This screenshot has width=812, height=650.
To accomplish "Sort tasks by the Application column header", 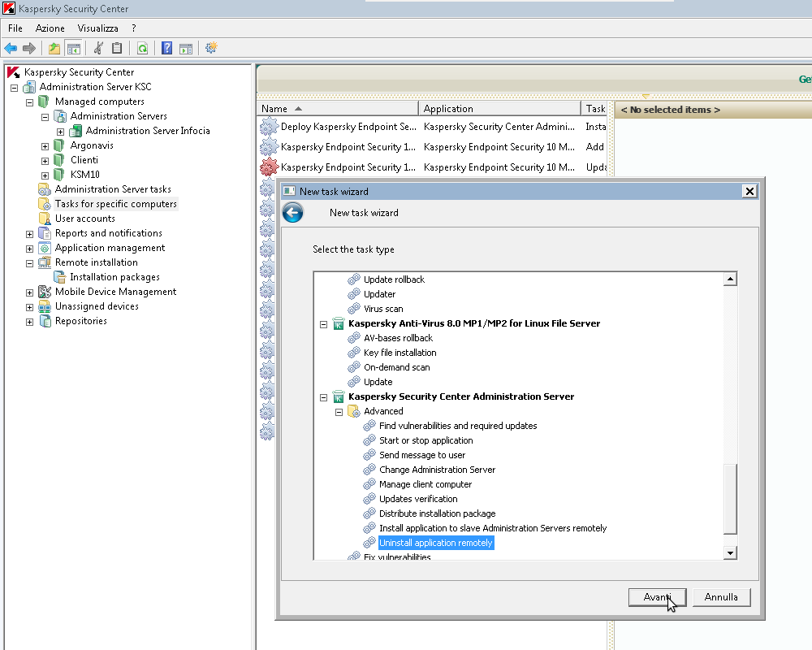I will [499, 108].
